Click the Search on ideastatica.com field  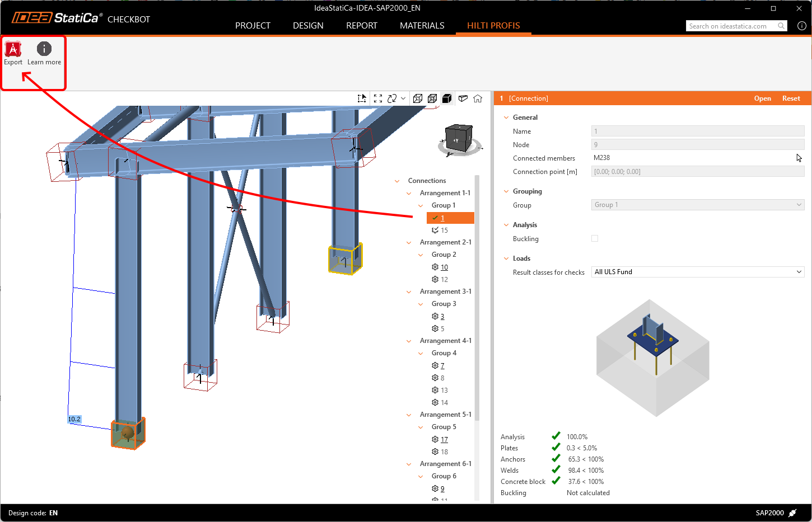coord(731,26)
